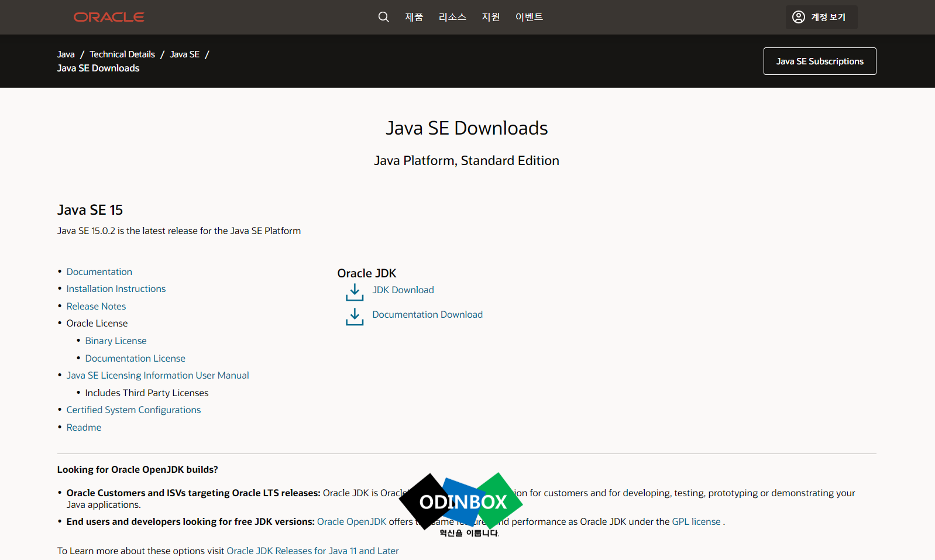Click the Java SE Downloads page title
Viewport: 935px width, 560px height.
[x=467, y=128]
